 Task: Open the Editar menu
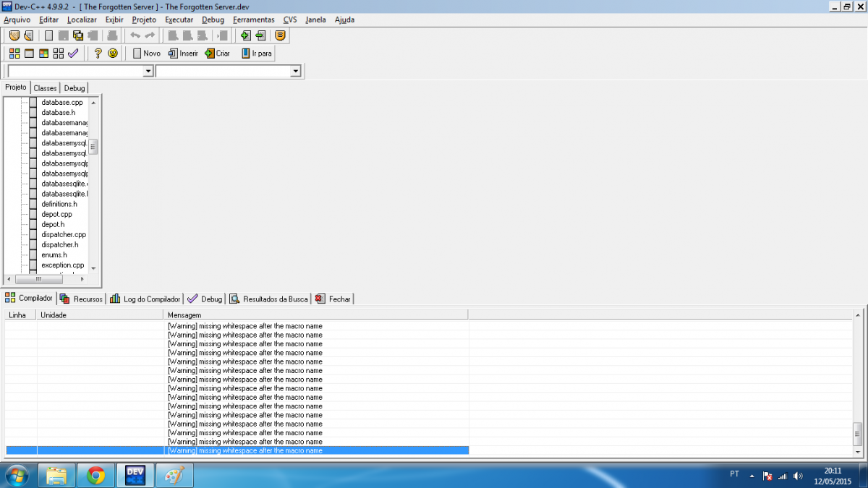(x=49, y=20)
